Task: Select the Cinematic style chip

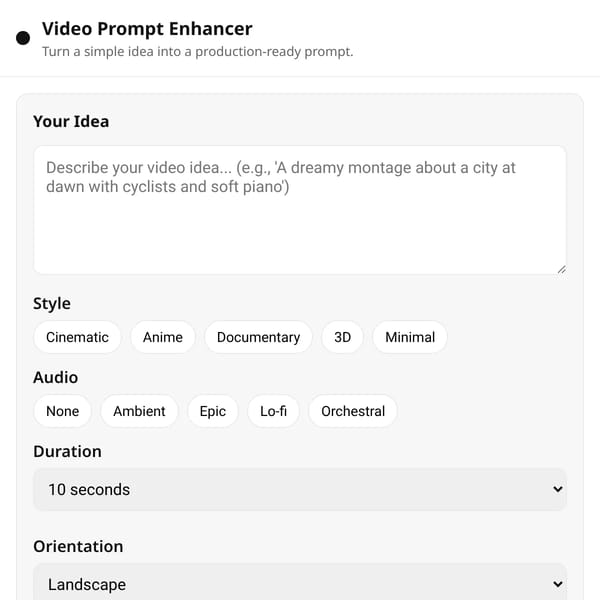Action: [x=77, y=337]
